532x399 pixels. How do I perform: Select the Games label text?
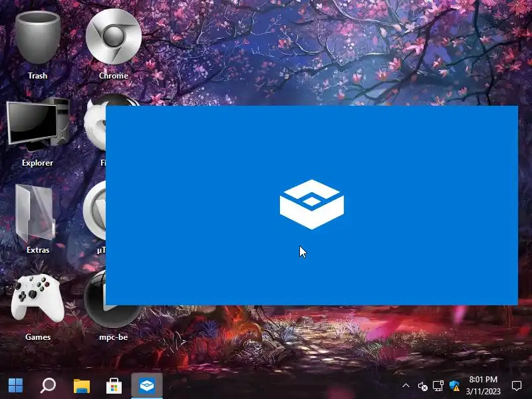point(38,337)
